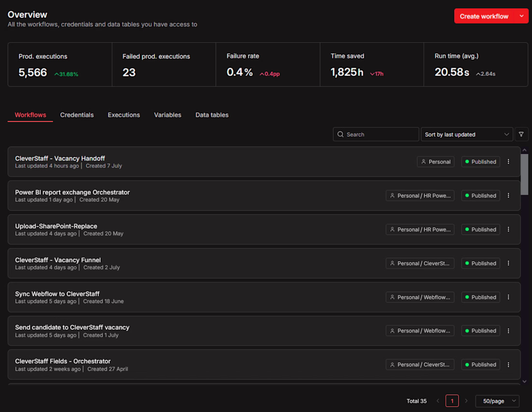Click the Overview page heading
The height and width of the screenshot is (412, 532).
coord(28,15)
